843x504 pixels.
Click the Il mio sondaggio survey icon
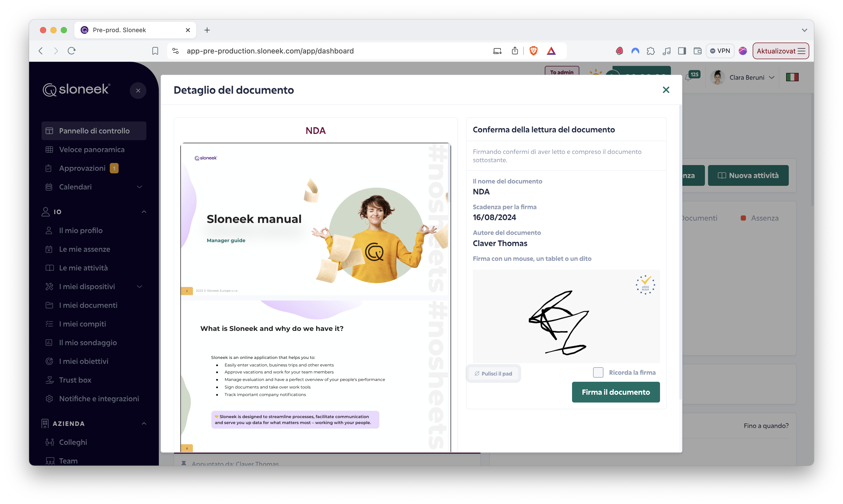coord(49,342)
